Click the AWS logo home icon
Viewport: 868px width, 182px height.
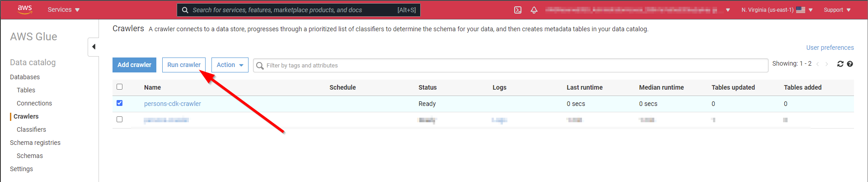click(25, 10)
